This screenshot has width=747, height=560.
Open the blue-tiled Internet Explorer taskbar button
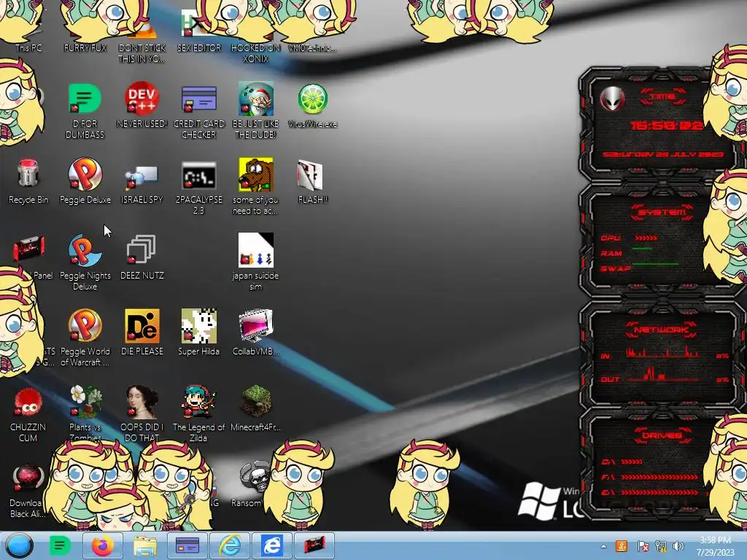(271, 545)
